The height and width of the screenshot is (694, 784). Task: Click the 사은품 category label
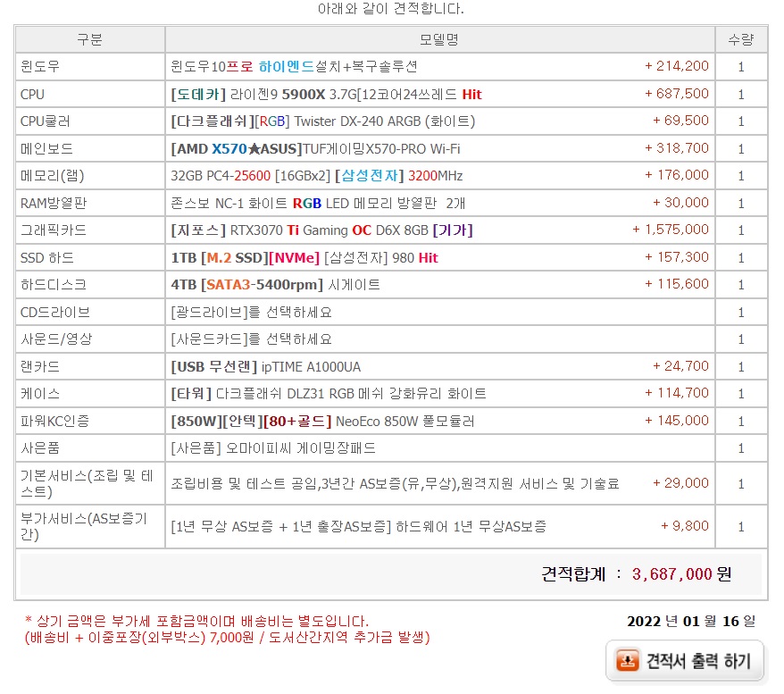tap(40, 448)
